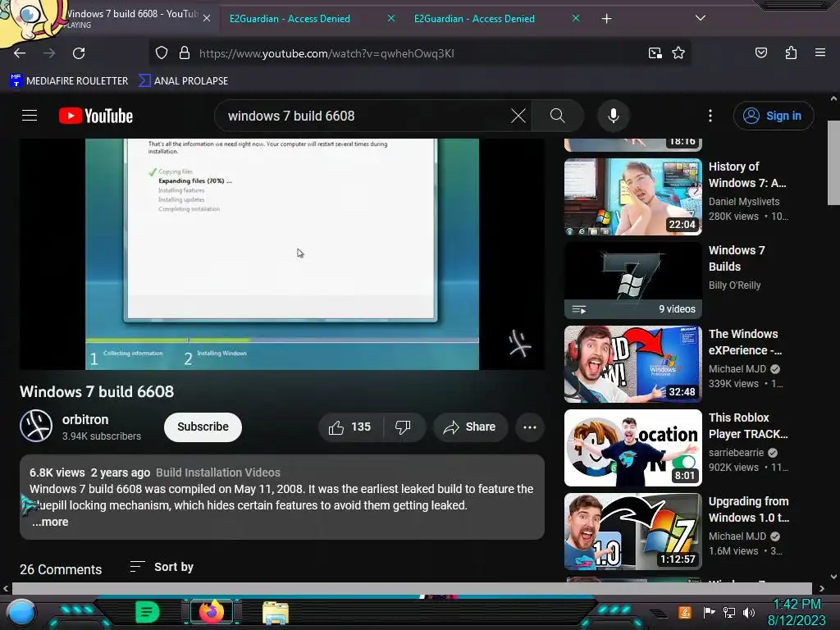Go to the YouTube home logo

tap(96, 116)
